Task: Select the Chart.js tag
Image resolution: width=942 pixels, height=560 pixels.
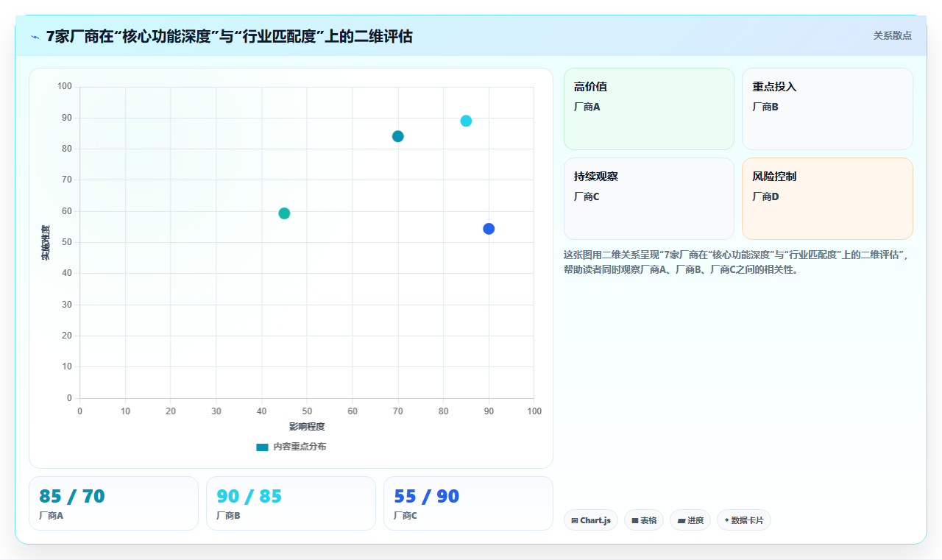Action: pos(591,520)
